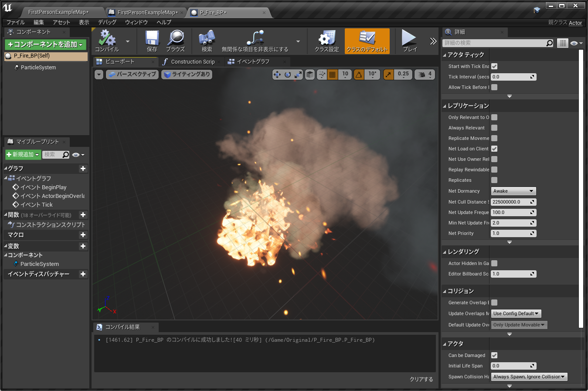The image size is (588, 391).
Task: Toggle rotation snap angle icon in viewport
Action: (x=359, y=75)
